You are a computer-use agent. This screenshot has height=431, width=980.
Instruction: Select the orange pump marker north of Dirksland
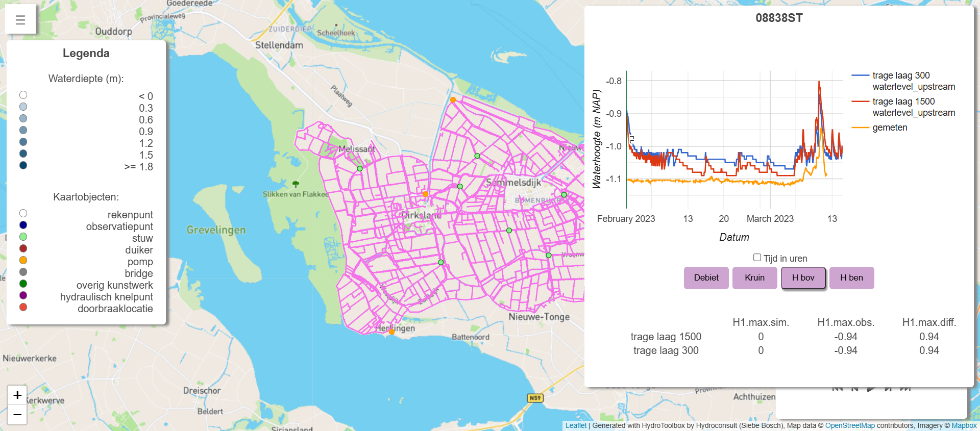425,194
